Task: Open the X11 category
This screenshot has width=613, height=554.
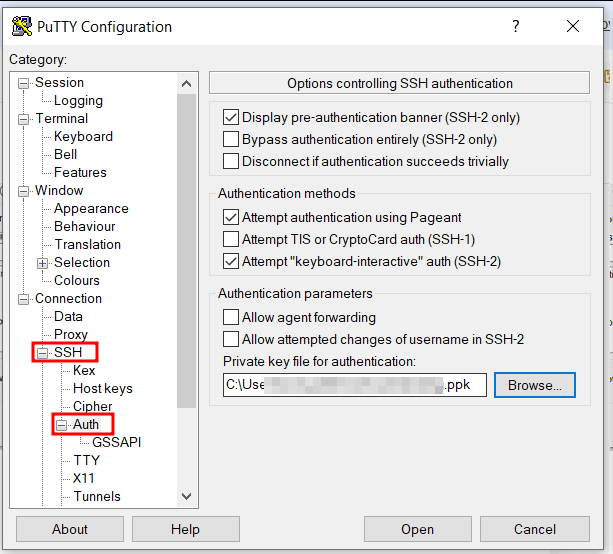Action: pos(83,478)
